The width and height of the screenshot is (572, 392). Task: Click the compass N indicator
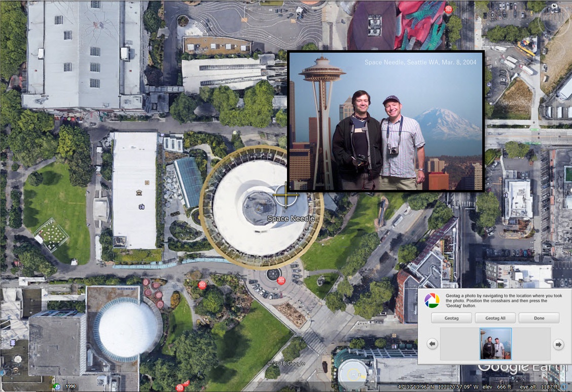[554, 7]
